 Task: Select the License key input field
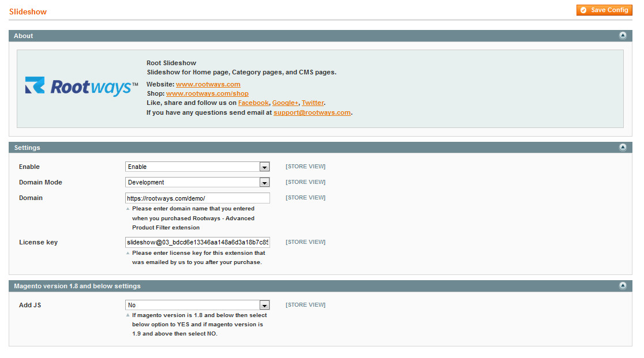[197, 242]
